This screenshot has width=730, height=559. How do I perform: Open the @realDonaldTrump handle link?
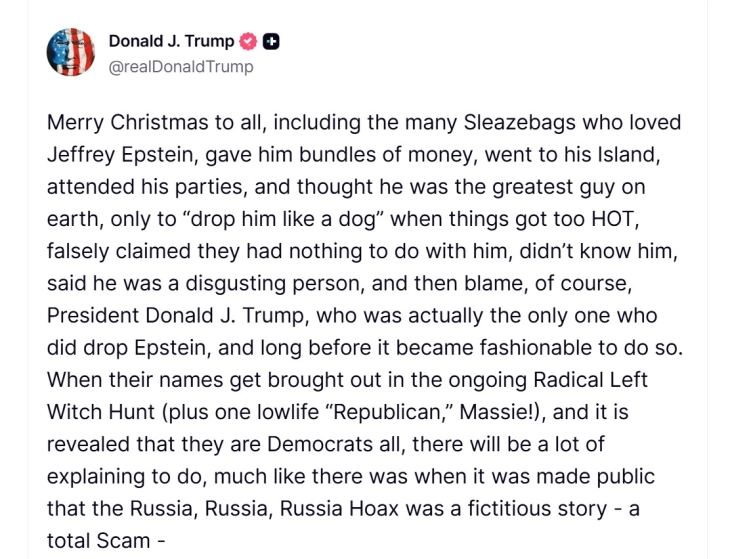(181, 67)
